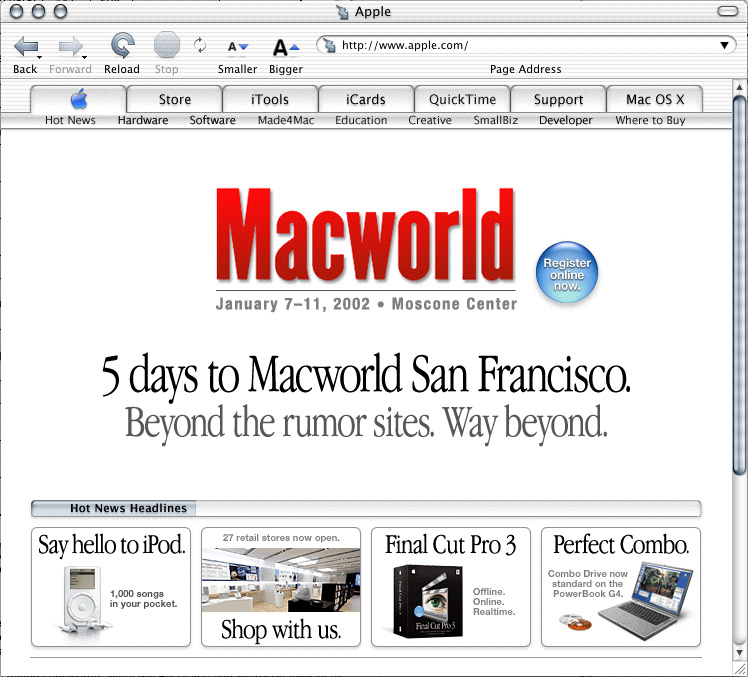
Task: Click the Register online now blue button
Action: (x=567, y=272)
